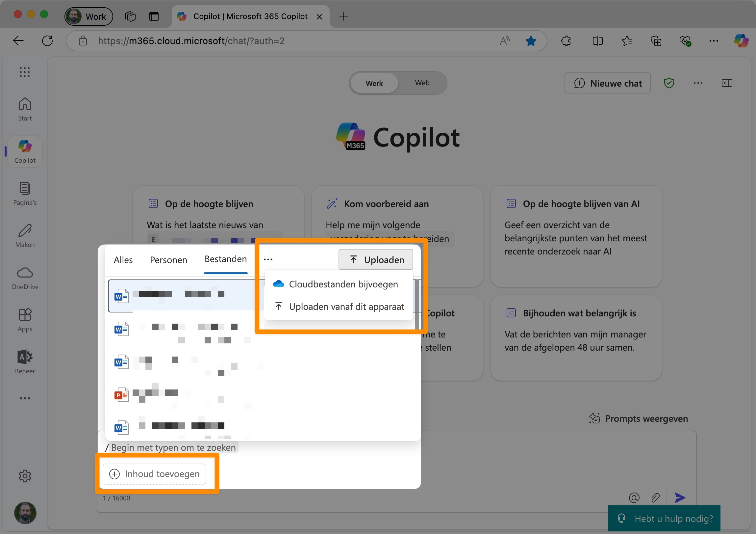
Task: Start a Nieuwe chat
Action: tap(608, 83)
